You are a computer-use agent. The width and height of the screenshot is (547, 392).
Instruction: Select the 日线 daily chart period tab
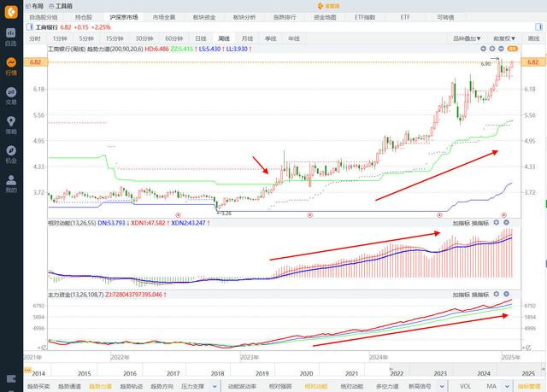(200, 38)
